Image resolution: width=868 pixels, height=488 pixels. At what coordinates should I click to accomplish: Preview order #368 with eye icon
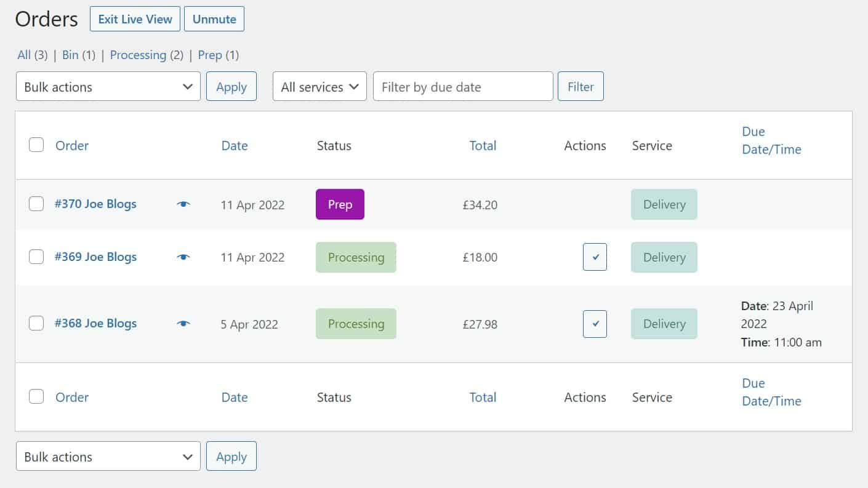click(x=183, y=324)
